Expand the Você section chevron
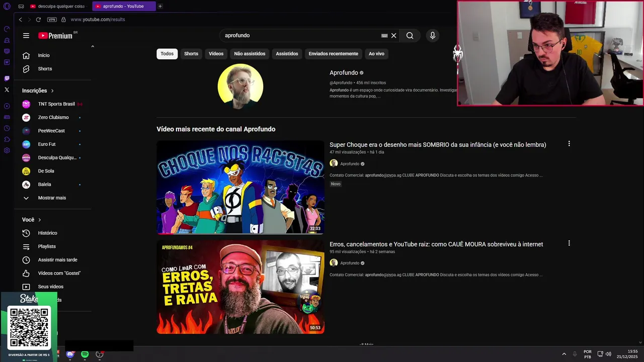The width and height of the screenshot is (644, 362). click(40, 220)
